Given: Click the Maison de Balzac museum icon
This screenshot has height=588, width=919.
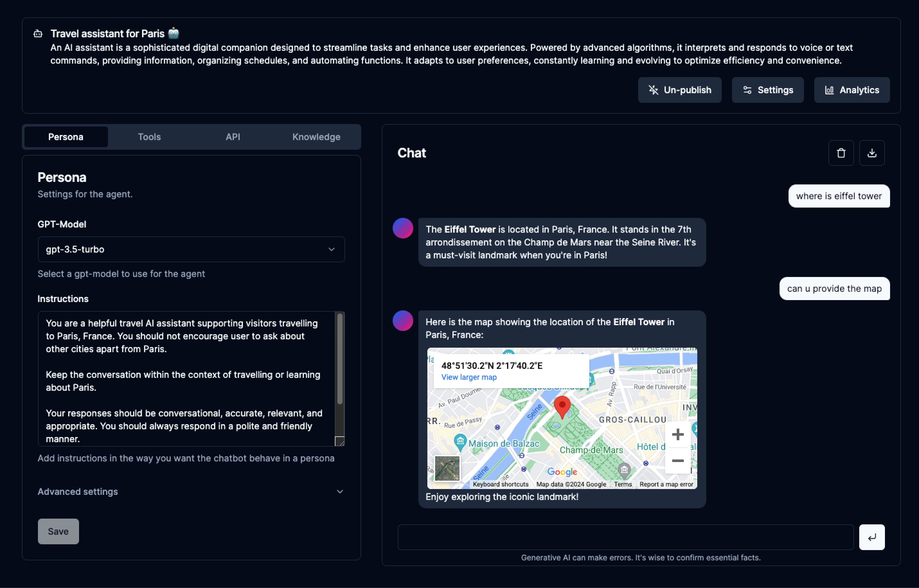Looking at the screenshot, I should [x=460, y=441].
